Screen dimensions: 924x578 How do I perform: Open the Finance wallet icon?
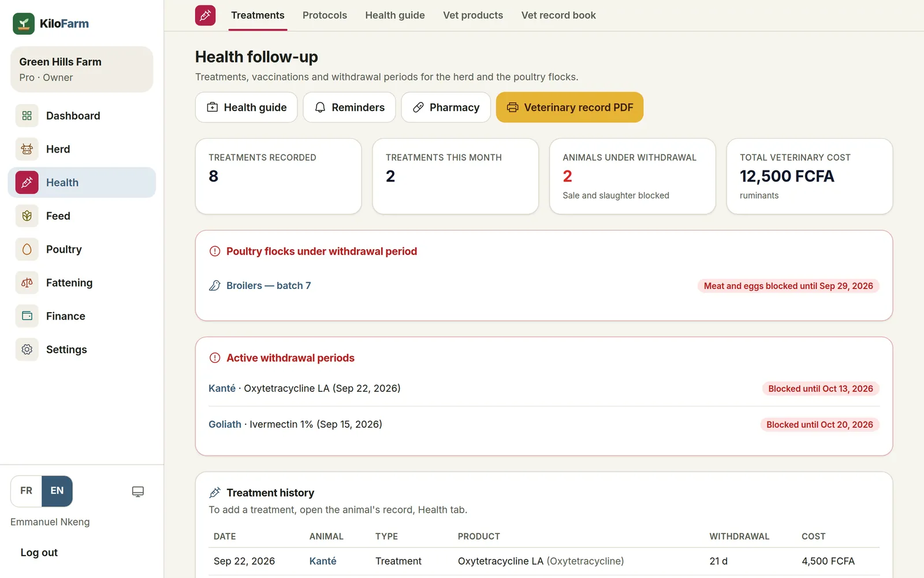pyautogui.click(x=27, y=316)
